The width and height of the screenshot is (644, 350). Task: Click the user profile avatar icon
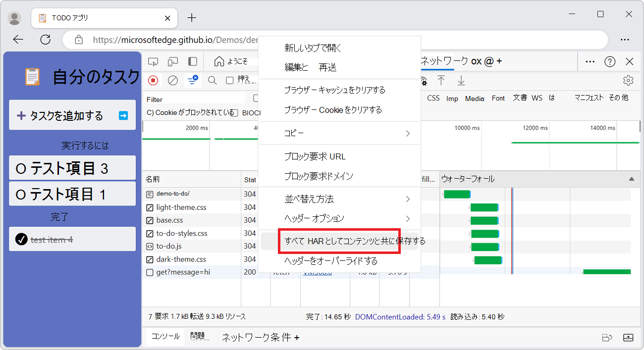coord(15,18)
